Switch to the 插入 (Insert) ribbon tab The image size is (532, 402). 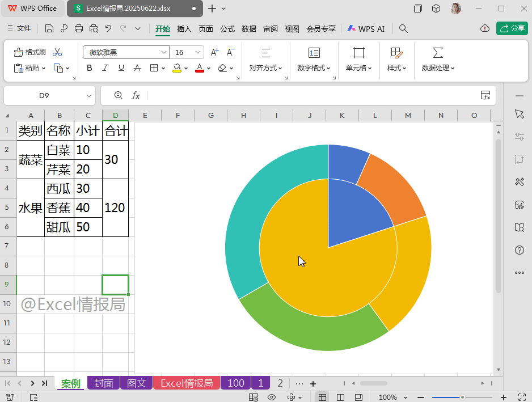[x=184, y=29]
